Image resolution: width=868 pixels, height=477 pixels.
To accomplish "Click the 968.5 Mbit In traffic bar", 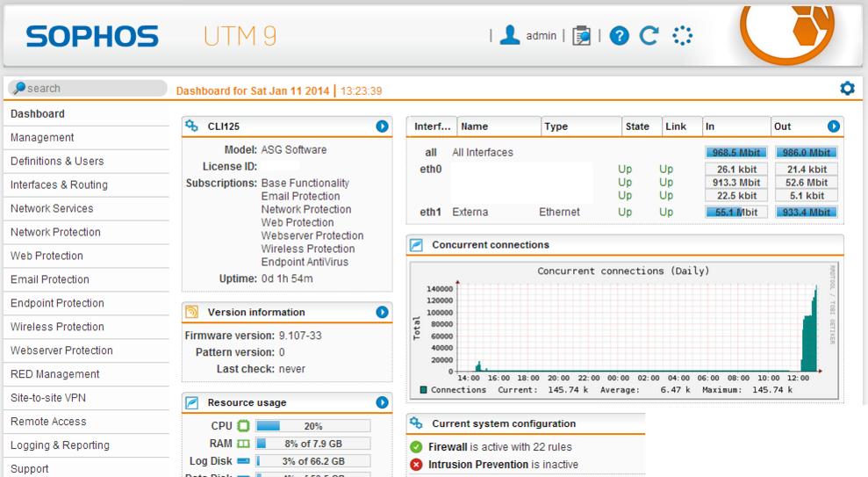I will [x=736, y=152].
